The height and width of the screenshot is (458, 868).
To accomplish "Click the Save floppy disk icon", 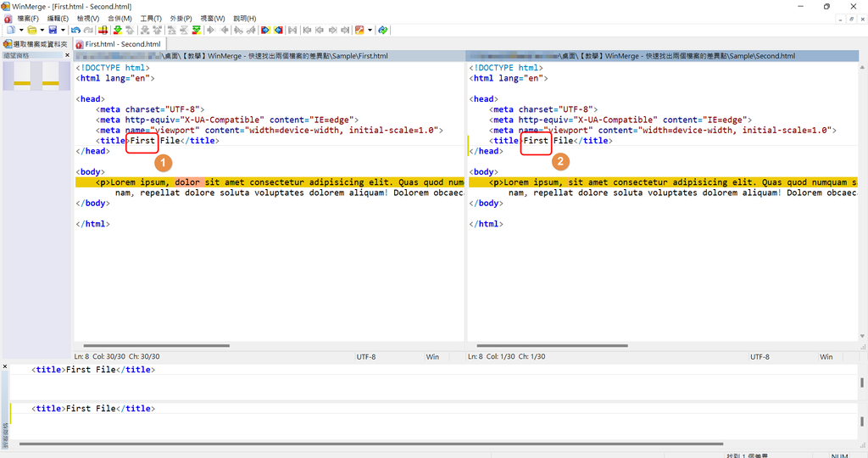I will point(53,30).
